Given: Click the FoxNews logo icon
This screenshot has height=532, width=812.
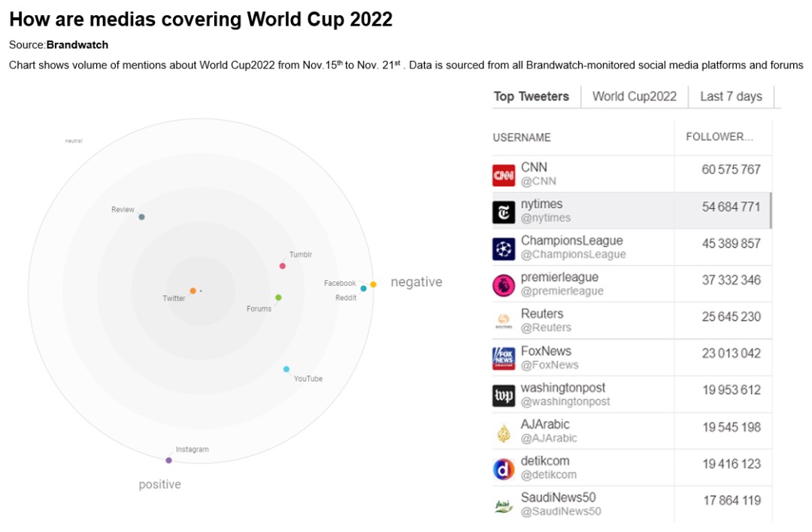Looking at the screenshot, I should [504, 358].
